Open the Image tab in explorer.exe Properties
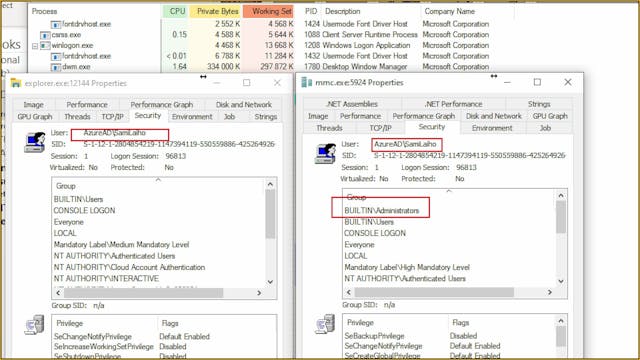 (33, 105)
